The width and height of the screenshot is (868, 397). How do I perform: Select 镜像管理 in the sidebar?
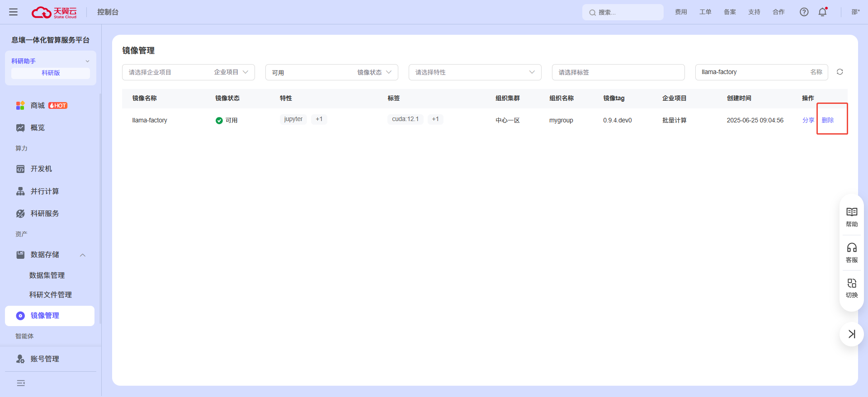pos(50,316)
